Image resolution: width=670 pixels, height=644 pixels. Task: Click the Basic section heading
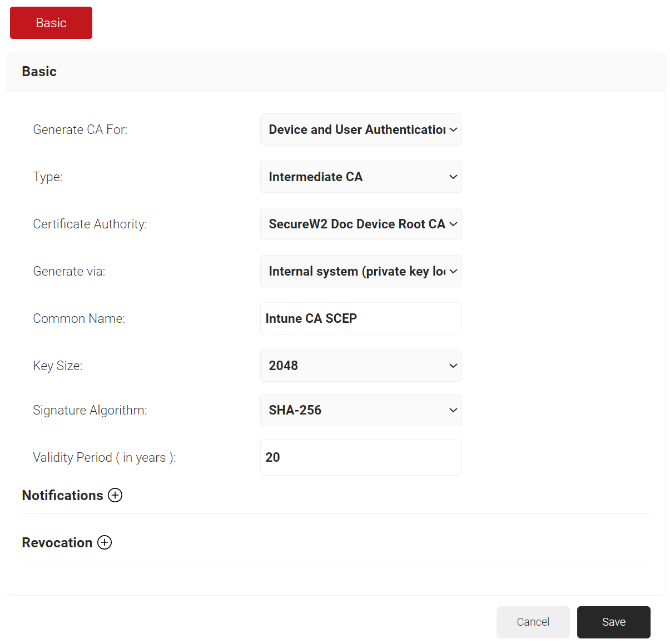point(39,72)
